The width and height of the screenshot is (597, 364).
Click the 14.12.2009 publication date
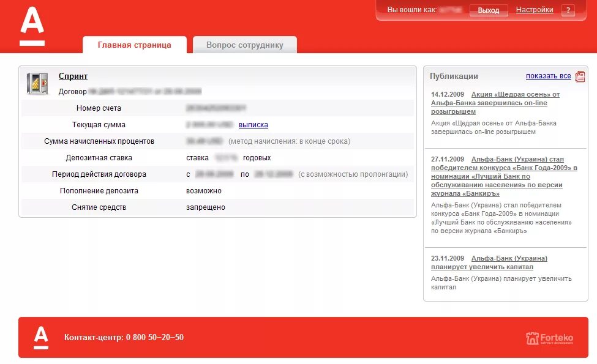tap(448, 94)
